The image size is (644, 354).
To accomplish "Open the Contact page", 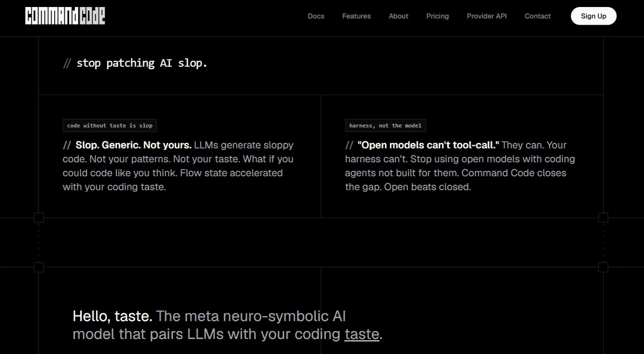I will click(538, 16).
